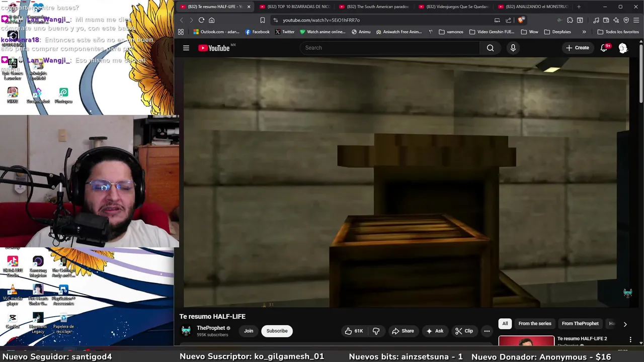
Task: Open Hogwarts Legacy desktop shortcut
Action: click(38, 323)
